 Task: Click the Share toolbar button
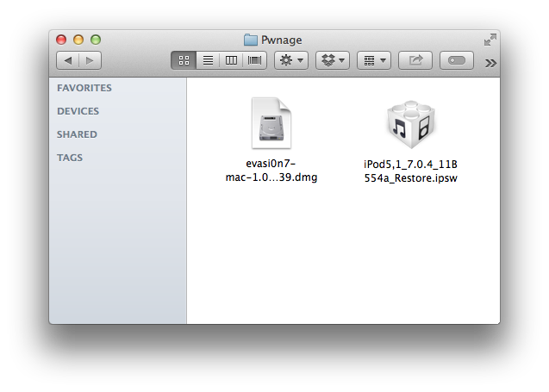(415, 60)
